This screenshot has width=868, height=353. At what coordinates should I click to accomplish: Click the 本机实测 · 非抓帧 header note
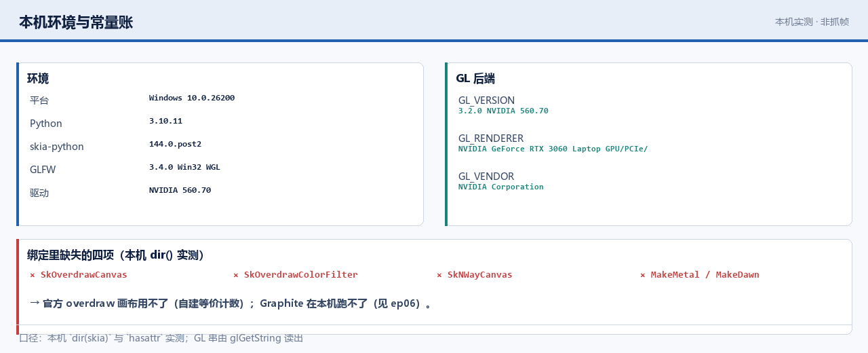point(812,22)
